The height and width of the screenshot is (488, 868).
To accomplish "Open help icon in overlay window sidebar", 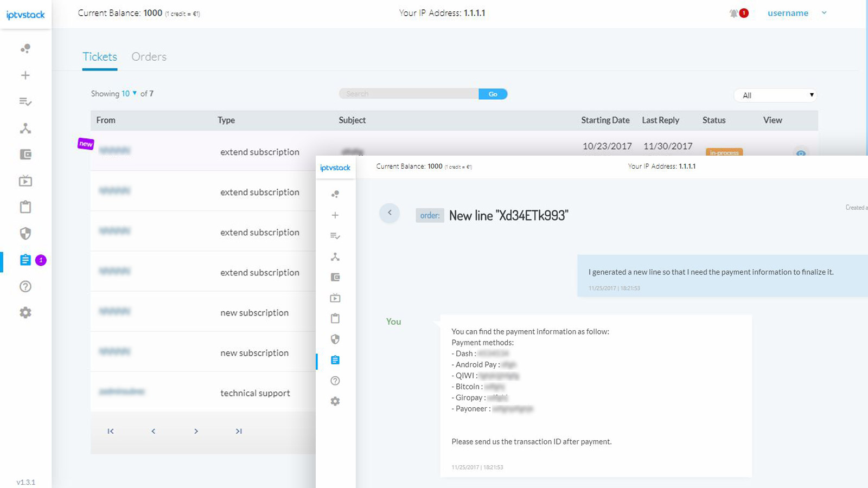I will click(x=335, y=381).
